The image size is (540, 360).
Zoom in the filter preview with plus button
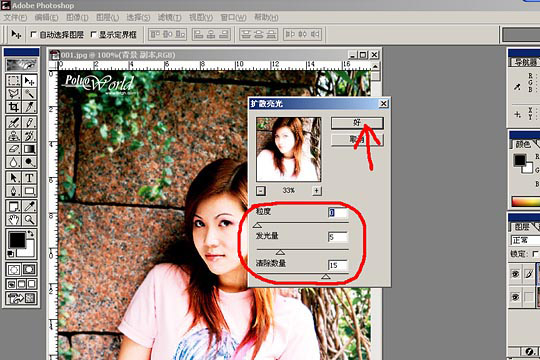(x=316, y=191)
